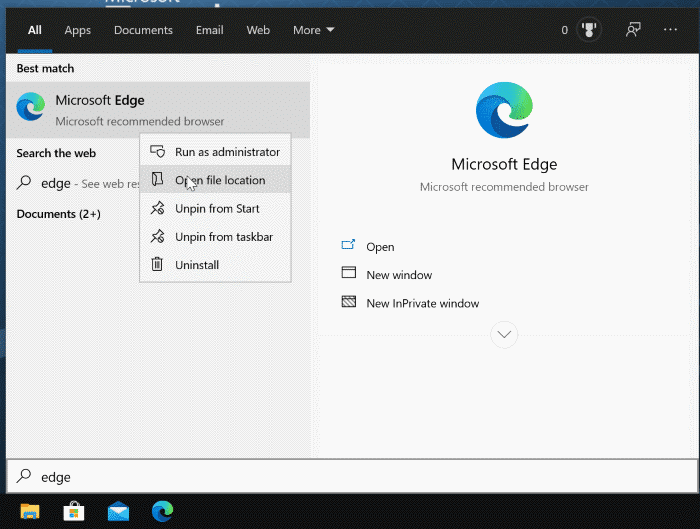The height and width of the screenshot is (529, 700).
Task: Open the Documents search tab
Action: point(143,30)
